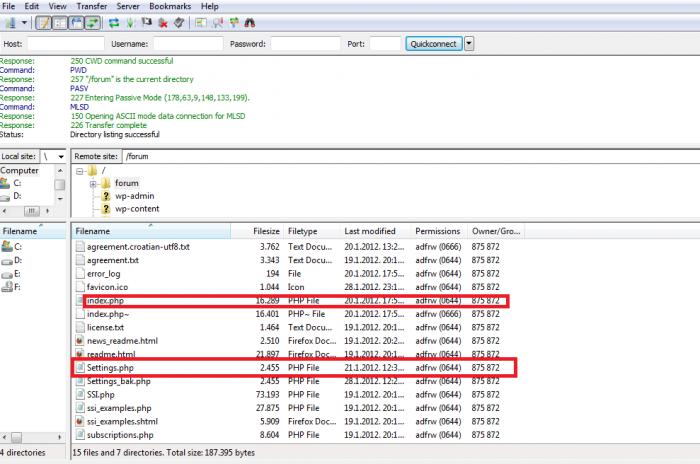700x464 pixels.
Task: Sort remote files by Filesize column
Action: (257, 231)
